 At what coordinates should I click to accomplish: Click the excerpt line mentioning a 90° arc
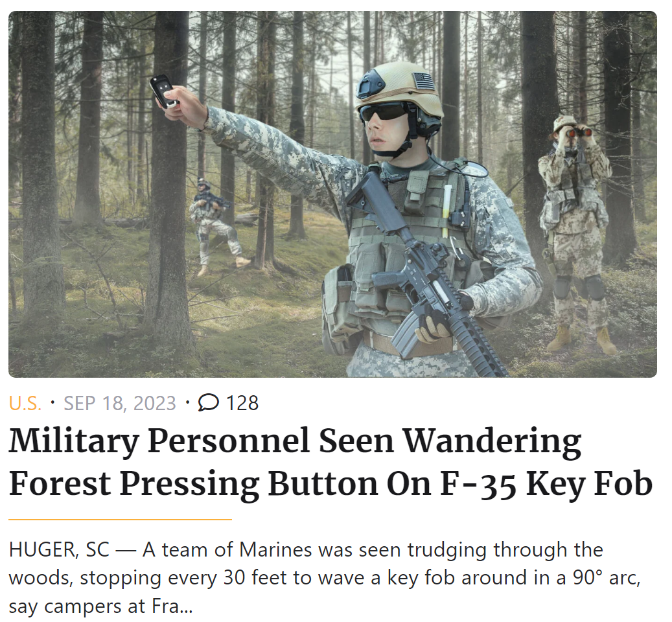pyautogui.click(x=325, y=578)
